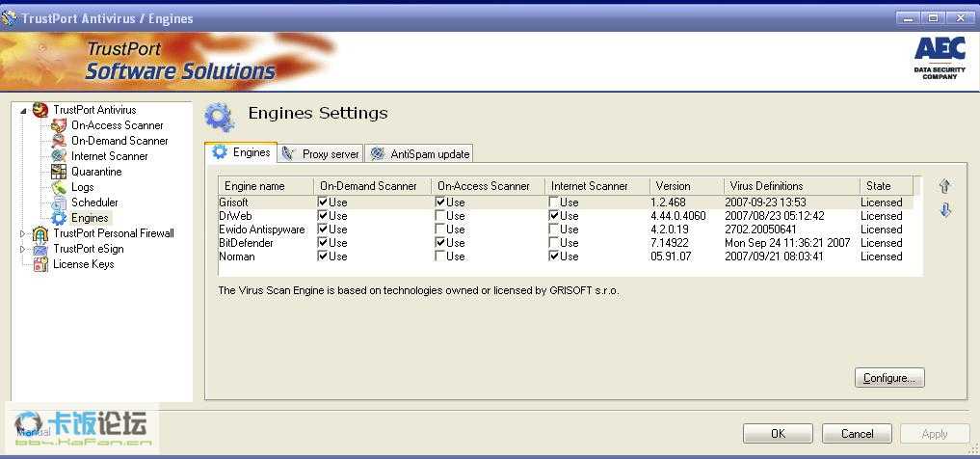Move selected engine down with arrow
The width and height of the screenshot is (980, 459).
945,210
